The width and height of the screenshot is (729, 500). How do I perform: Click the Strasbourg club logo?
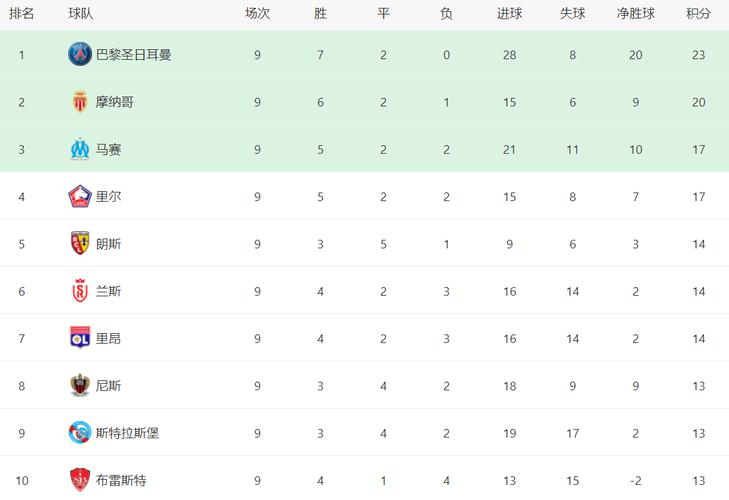coord(80,433)
